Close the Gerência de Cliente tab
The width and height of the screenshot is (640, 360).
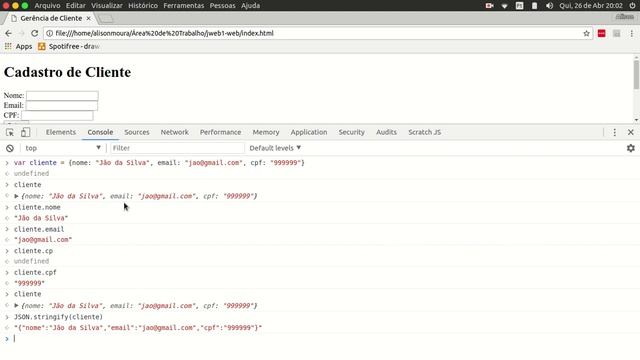pos(89,18)
